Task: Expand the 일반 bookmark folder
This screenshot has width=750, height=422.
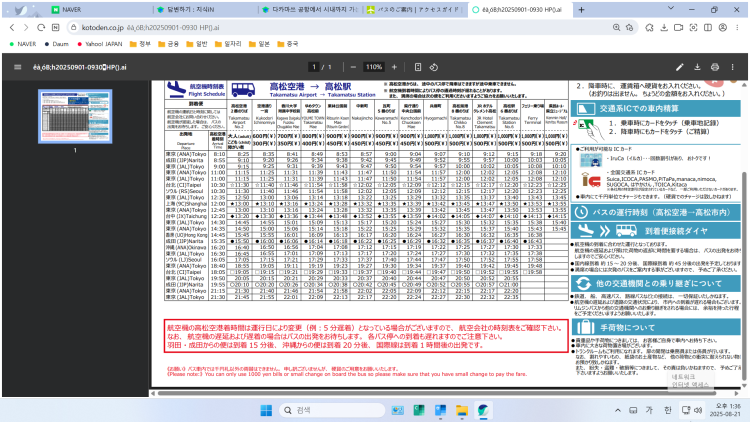Action: (197, 44)
